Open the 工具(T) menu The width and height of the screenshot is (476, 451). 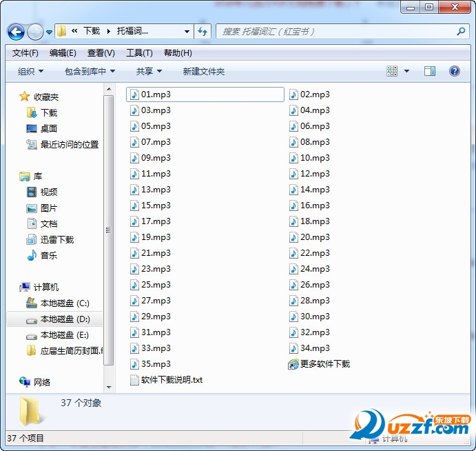(x=139, y=53)
